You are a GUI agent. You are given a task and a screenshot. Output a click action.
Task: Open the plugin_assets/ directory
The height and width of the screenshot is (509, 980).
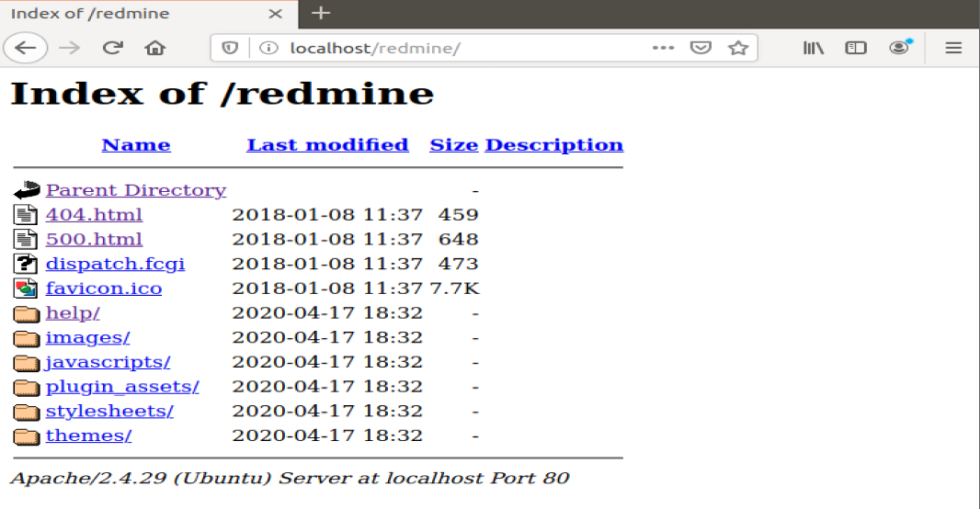tap(122, 387)
